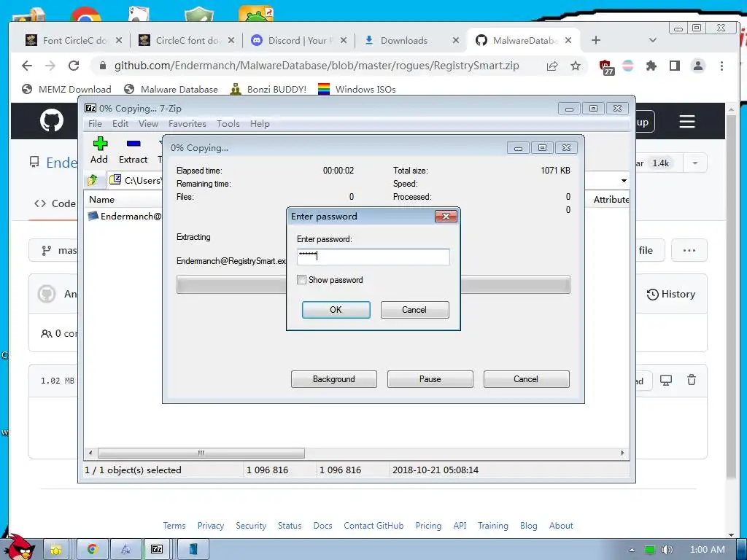This screenshot has height=560, width=747.
Task: Click the volume speaker tray icon
Action: click(x=667, y=550)
